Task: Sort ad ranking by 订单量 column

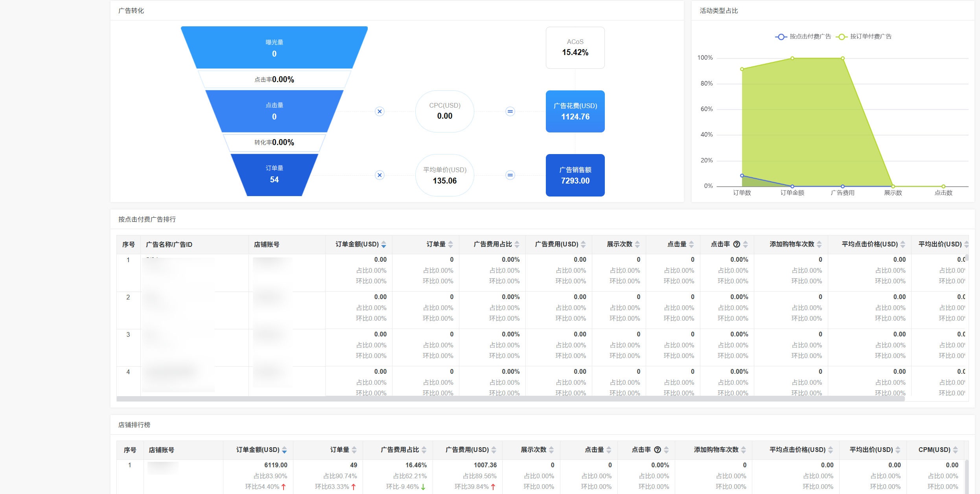Action: pyautogui.click(x=451, y=244)
